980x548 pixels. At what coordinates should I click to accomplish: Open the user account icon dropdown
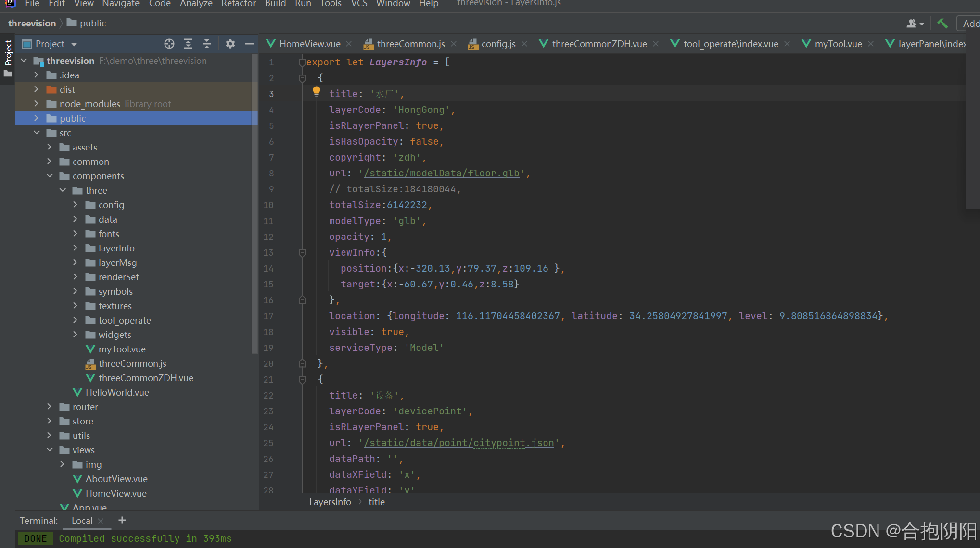915,23
